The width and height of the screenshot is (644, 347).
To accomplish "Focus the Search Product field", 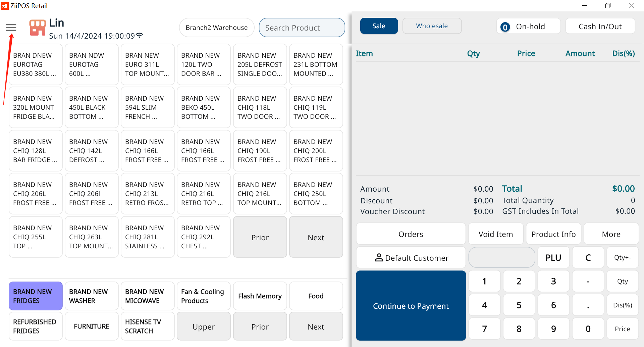I will click(302, 28).
